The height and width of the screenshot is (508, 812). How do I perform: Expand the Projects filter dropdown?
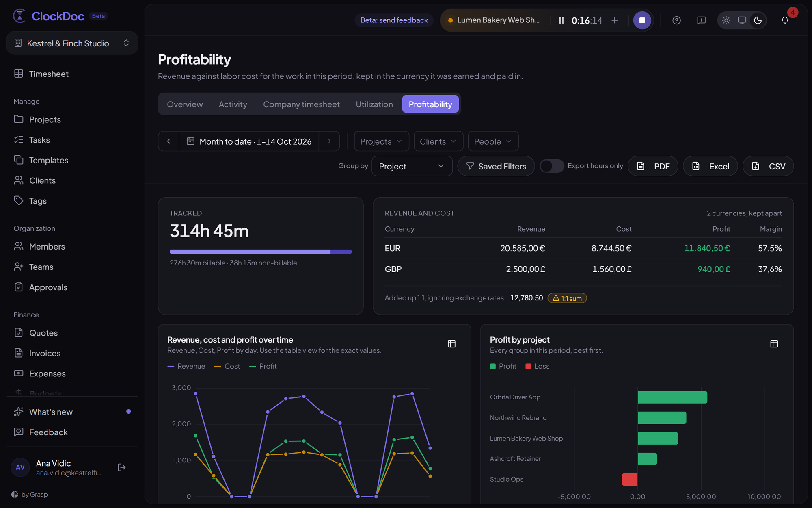[381, 141]
